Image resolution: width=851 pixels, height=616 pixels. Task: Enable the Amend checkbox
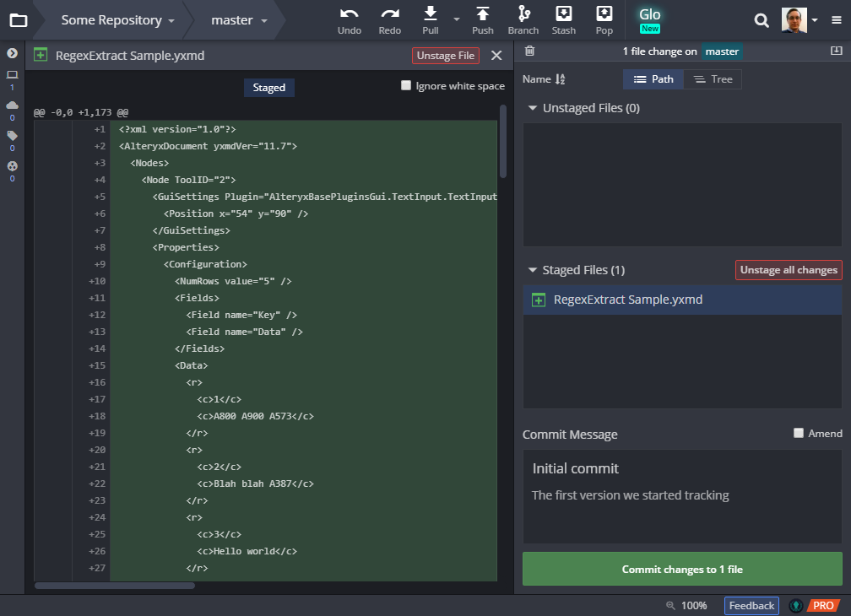point(798,433)
